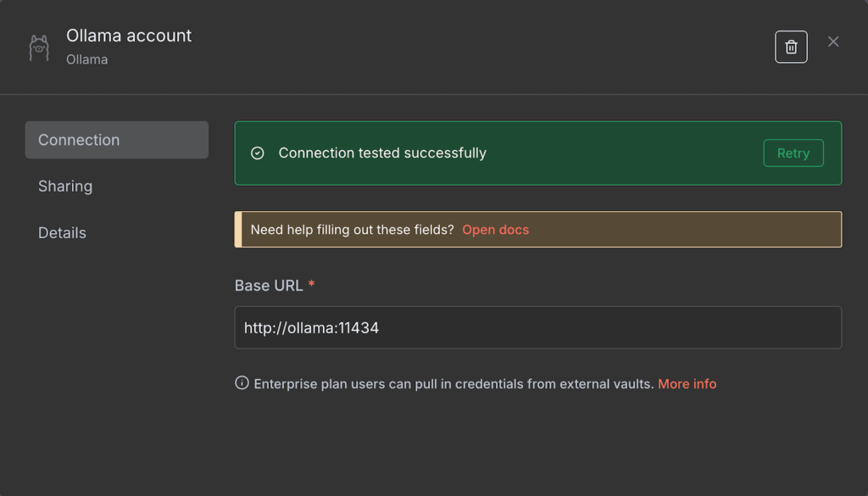This screenshot has height=496, width=868.
Task: Click the "Base URL" field label
Action: (x=268, y=286)
